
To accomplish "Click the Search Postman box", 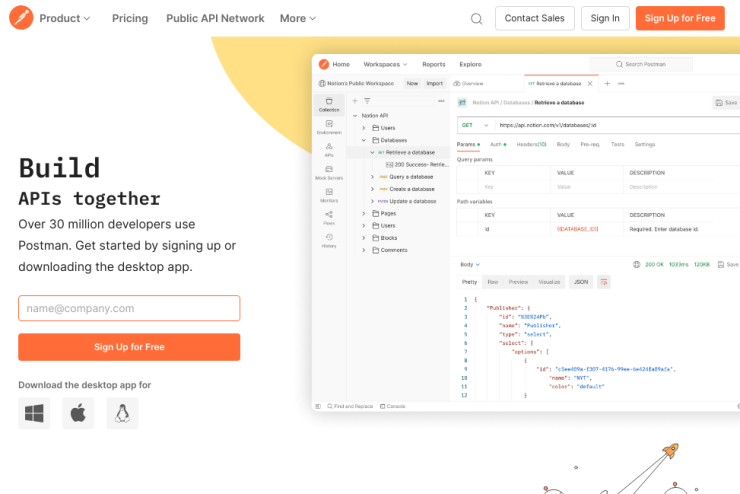I will pyautogui.click(x=641, y=64).
